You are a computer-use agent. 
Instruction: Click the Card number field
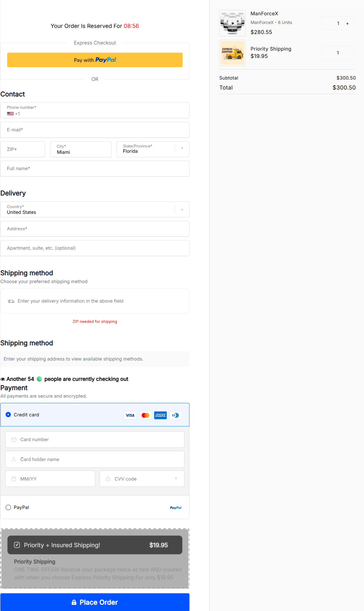[x=95, y=440]
